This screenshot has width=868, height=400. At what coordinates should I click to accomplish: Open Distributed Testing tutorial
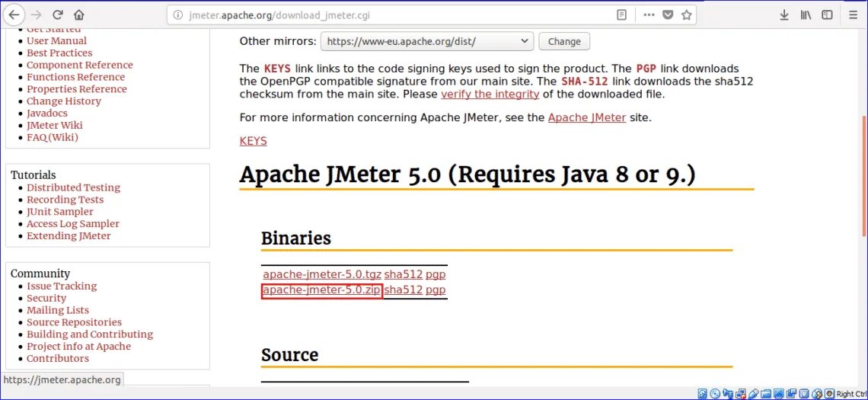click(x=73, y=188)
